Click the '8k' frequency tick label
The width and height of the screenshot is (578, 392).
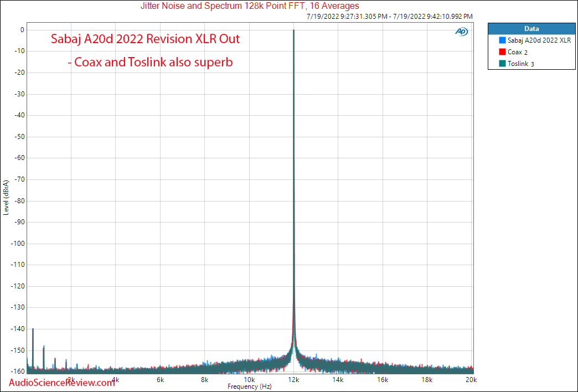point(205,380)
